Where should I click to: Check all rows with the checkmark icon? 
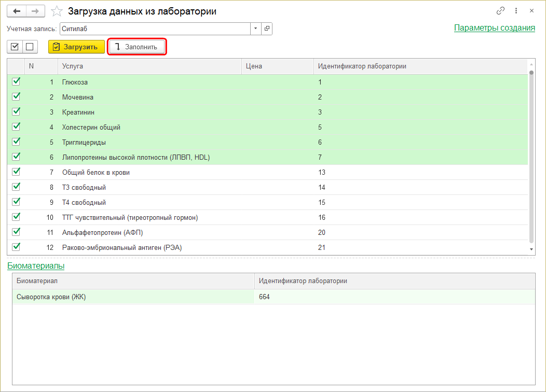(x=15, y=47)
